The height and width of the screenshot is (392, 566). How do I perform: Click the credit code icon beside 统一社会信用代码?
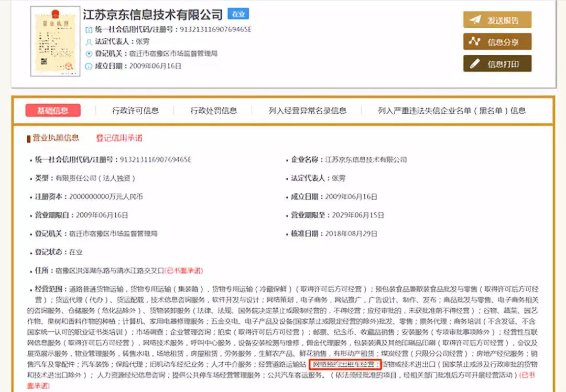(x=89, y=29)
